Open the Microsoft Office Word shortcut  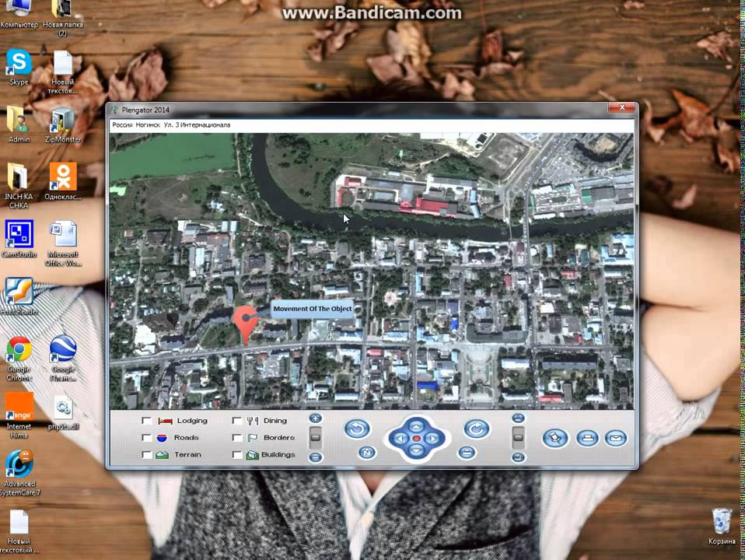[63, 243]
